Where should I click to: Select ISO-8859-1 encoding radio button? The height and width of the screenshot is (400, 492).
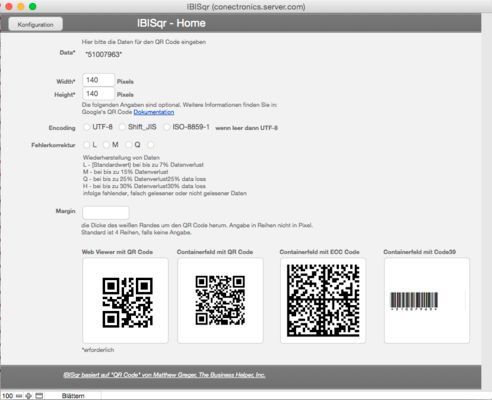pyautogui.click(x=167, y=127)
